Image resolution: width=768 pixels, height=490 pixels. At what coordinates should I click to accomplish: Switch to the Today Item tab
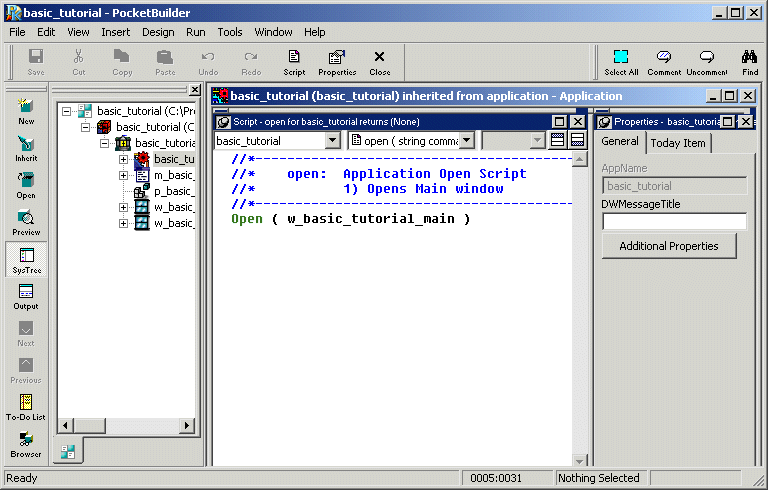point(678,143)
